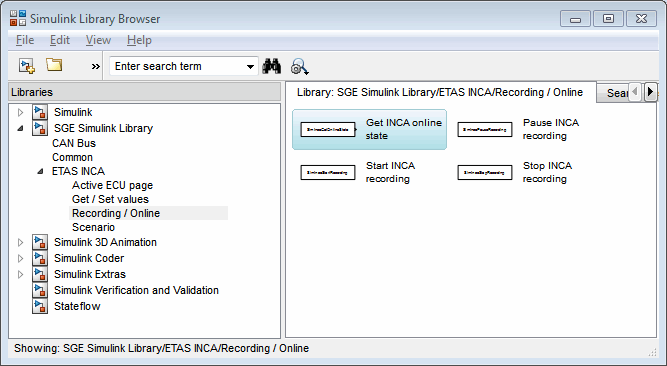Screen dimensions: 667x366
Task: Click the Simulink 3D Animation library icon
Action: [40, 242]
